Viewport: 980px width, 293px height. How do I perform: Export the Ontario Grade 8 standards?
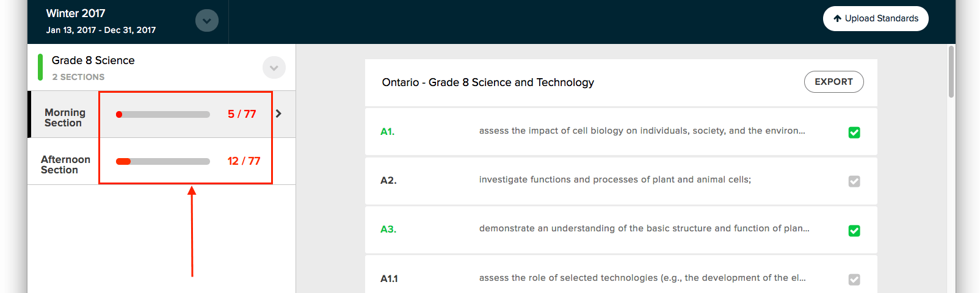833,82
